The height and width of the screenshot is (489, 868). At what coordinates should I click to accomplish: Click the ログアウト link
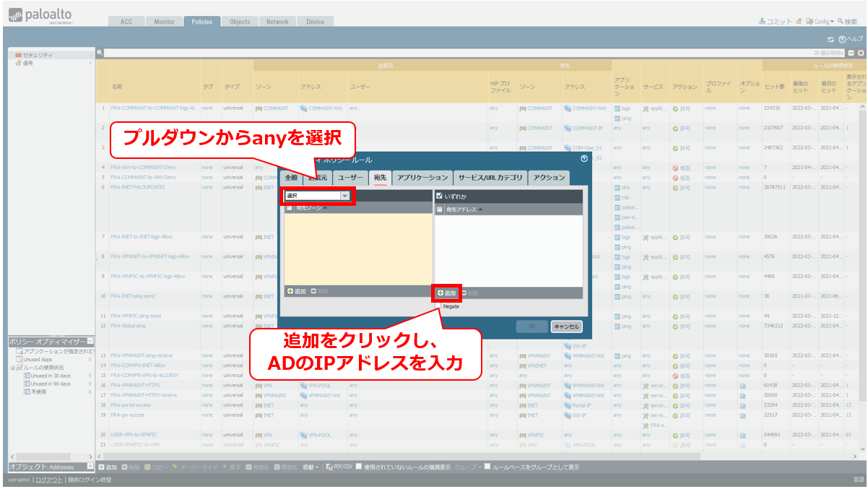(49, 480)
